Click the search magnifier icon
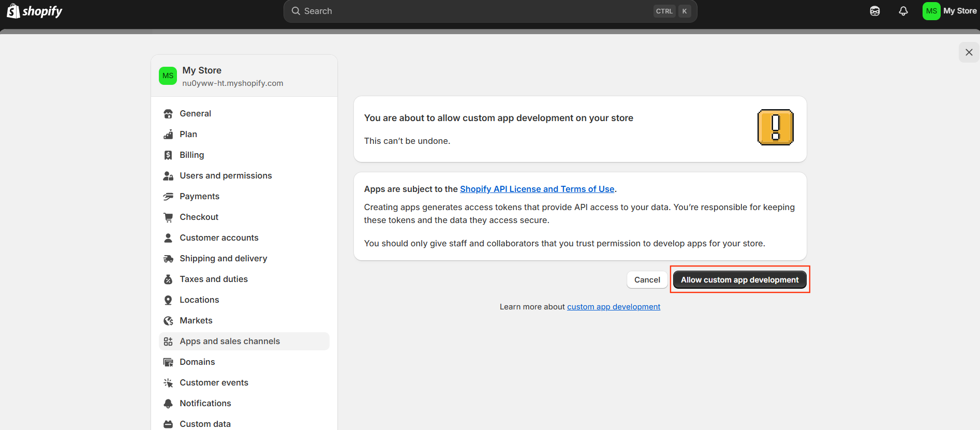Image resolution: width=980 pixels, height=430 pixels. [296, 11]
